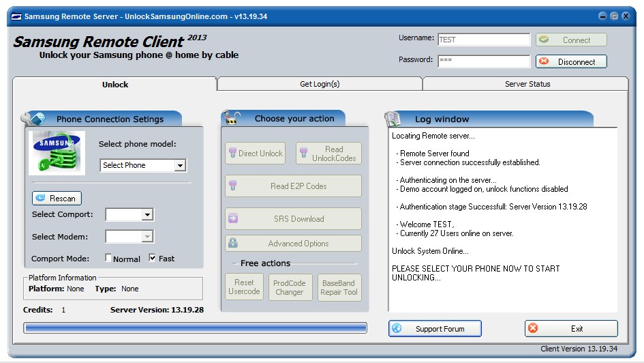Click the Rescan button

pyautogui.click(x=57, y=198)
